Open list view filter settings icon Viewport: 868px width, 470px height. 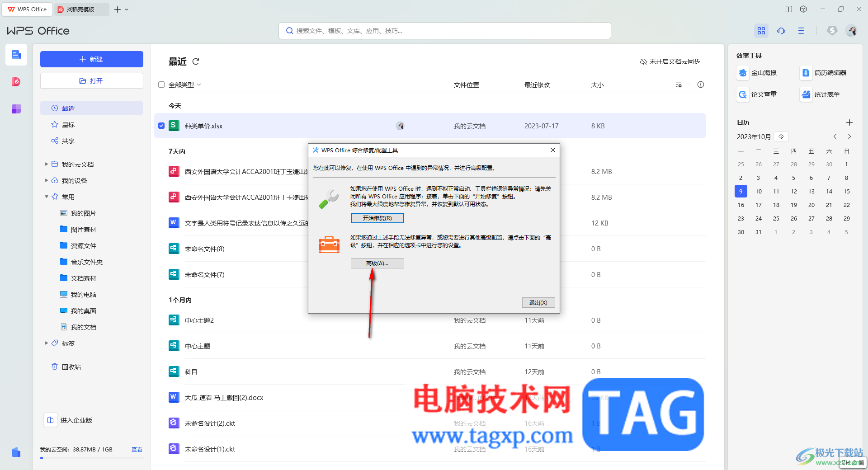[679, 85]
